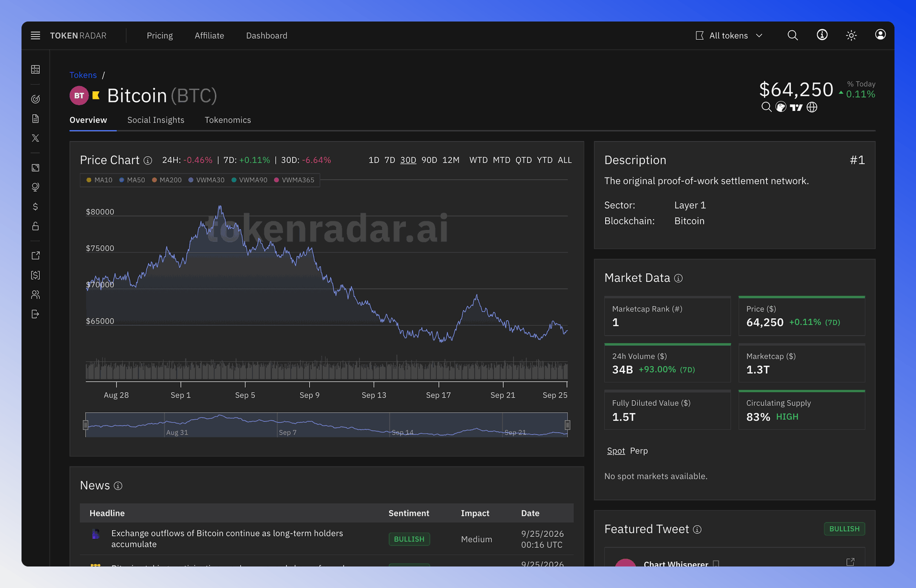Click the News info icon
The image size is (916, 588).
coord(118,486)
